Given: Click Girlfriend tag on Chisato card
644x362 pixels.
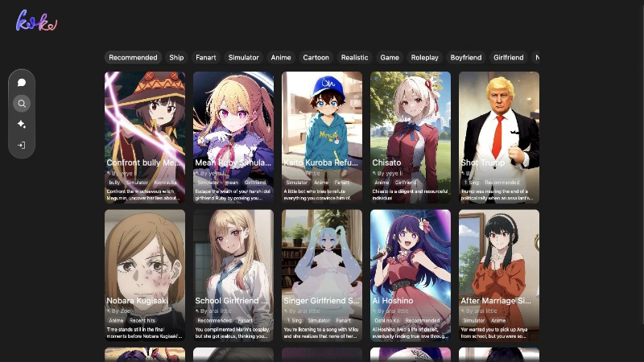Looking at the screenshot, I should [x=406, y=183].
